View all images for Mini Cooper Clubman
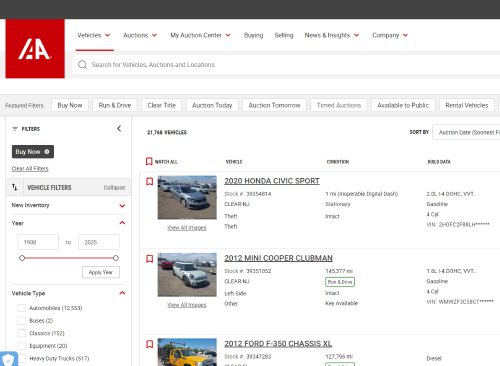The image size is (500, 366). point(187,305)
